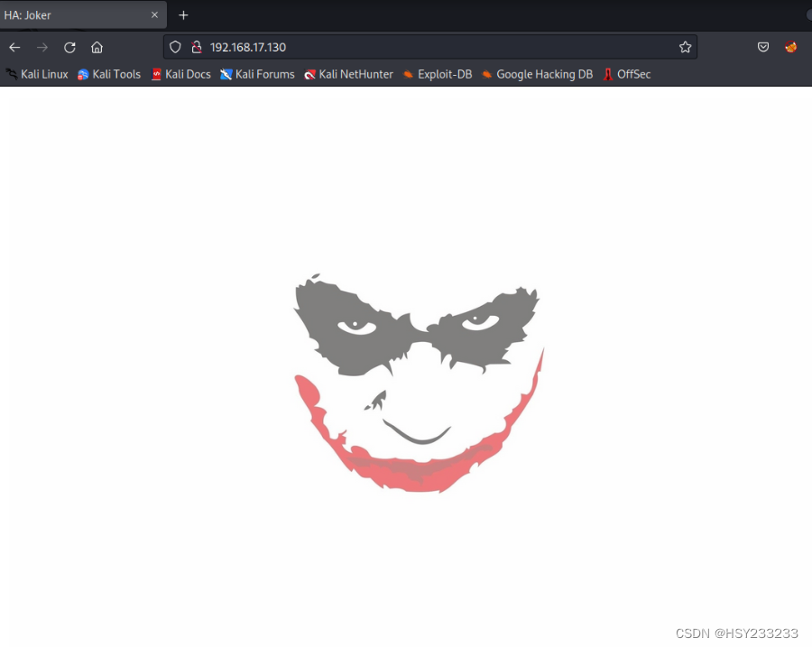Open the OffSec bookmark
Viewport: 812px width, 647px height.
[x=627, y=74]
